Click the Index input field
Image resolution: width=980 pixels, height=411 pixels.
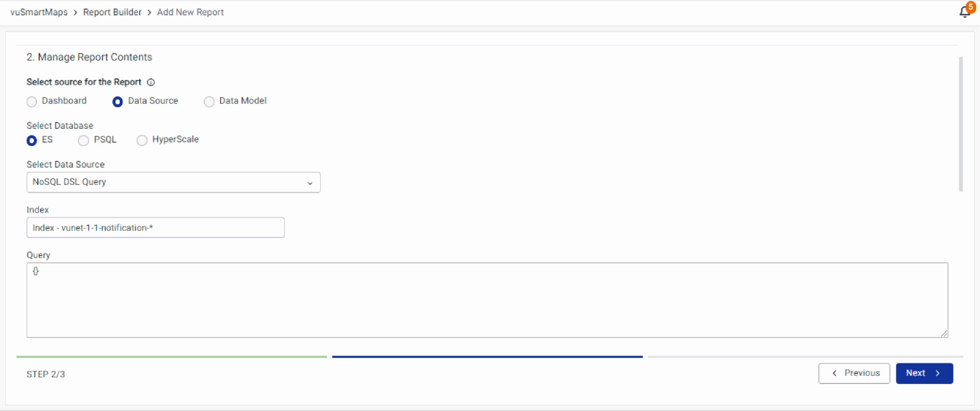(x=155, y=228)
